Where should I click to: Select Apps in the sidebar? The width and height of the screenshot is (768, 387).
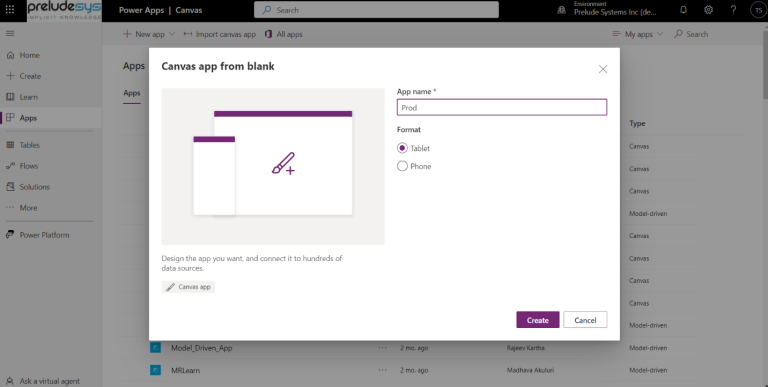pos(51,118)
